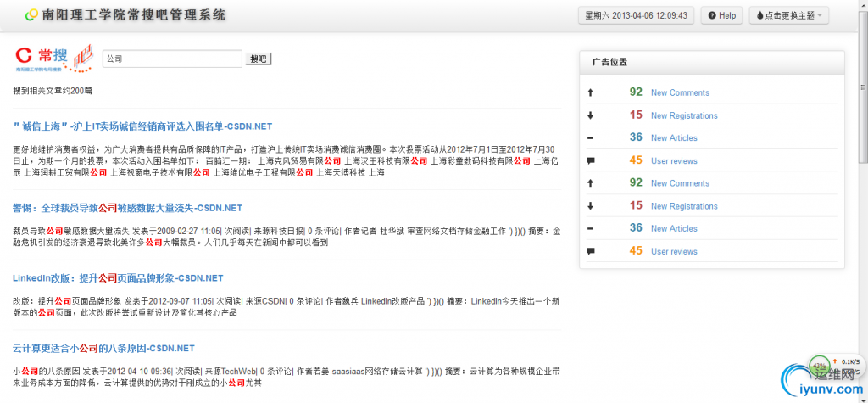The image size is (868, 403).
Task: Click the first New Articles link
Action: (x=674, y=138)
